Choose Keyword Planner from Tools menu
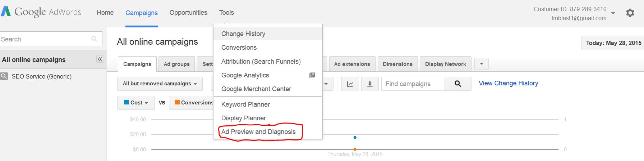 [245, 104]
